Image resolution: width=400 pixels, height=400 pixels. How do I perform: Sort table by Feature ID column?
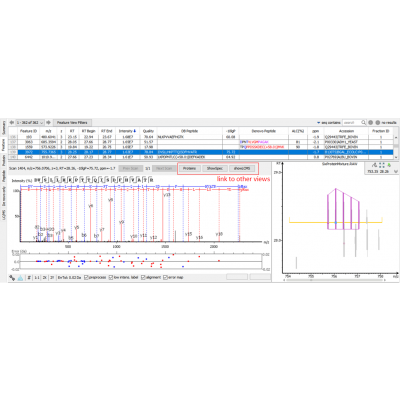pos(29,131)
